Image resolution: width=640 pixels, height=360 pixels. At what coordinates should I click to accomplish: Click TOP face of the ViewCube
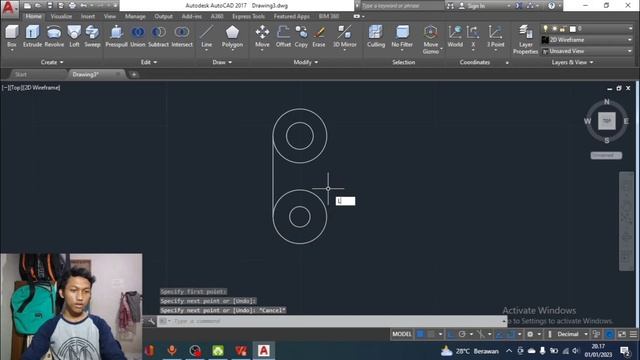click(607, 121)
